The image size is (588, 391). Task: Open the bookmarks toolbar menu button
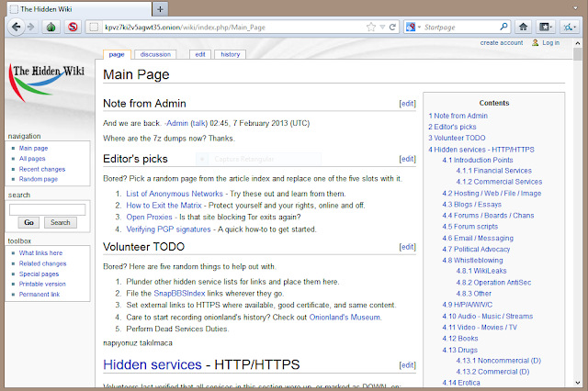click(545, 27)
